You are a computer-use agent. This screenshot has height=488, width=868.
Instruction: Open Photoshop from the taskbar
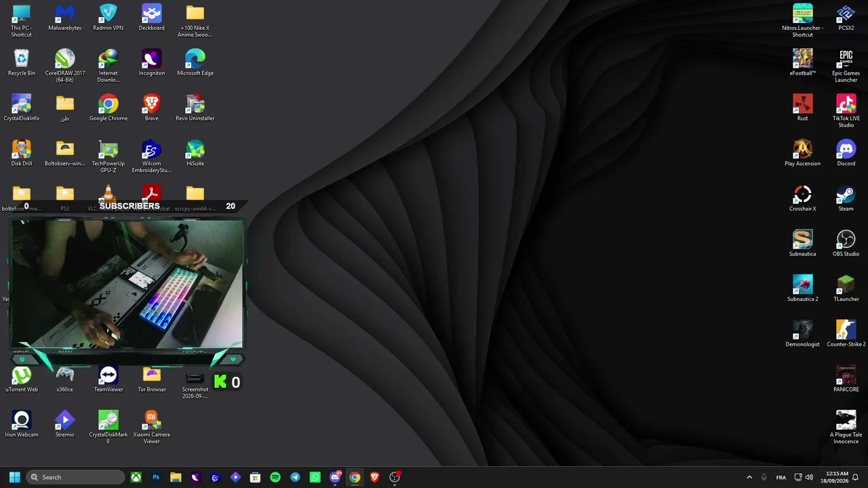pyautogui.click(x=156, y=477)
